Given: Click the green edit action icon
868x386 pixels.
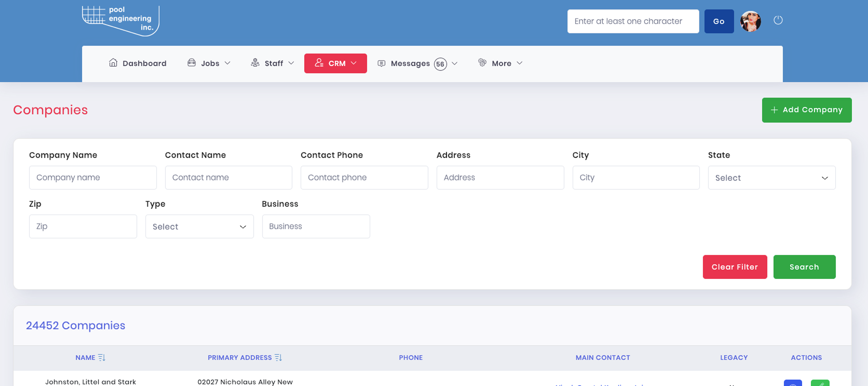Looking at the screenshot, I should [x=820, y=383].
